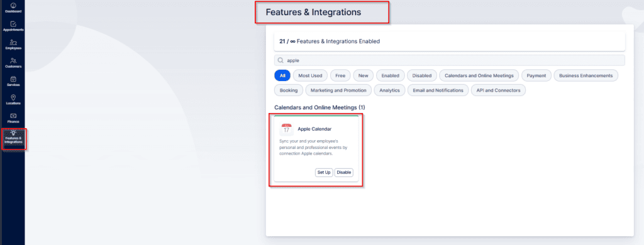Screen dimensions: 644x245
Task: Click the search magnifier icon
Action: tap(281, 60)
